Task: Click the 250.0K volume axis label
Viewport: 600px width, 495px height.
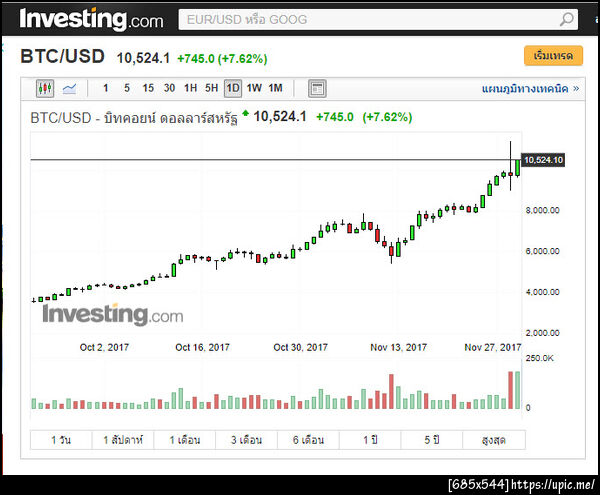Action: [540, 358]
